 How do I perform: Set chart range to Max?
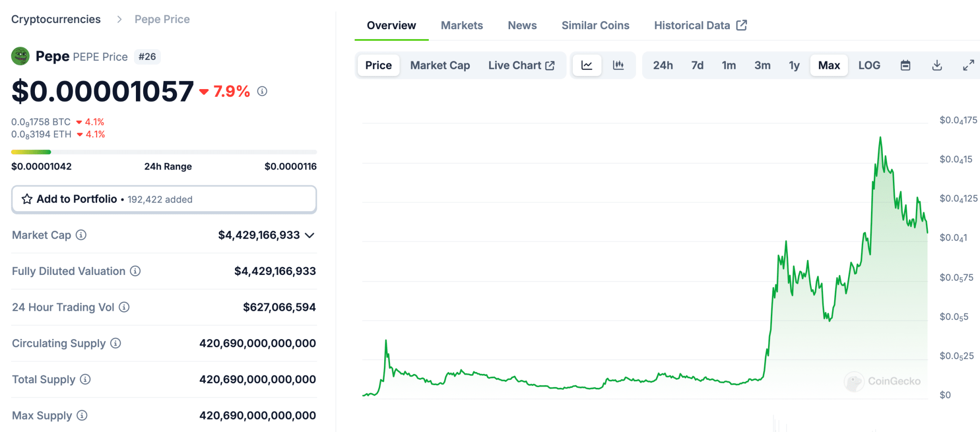click(x=829, y=65)
